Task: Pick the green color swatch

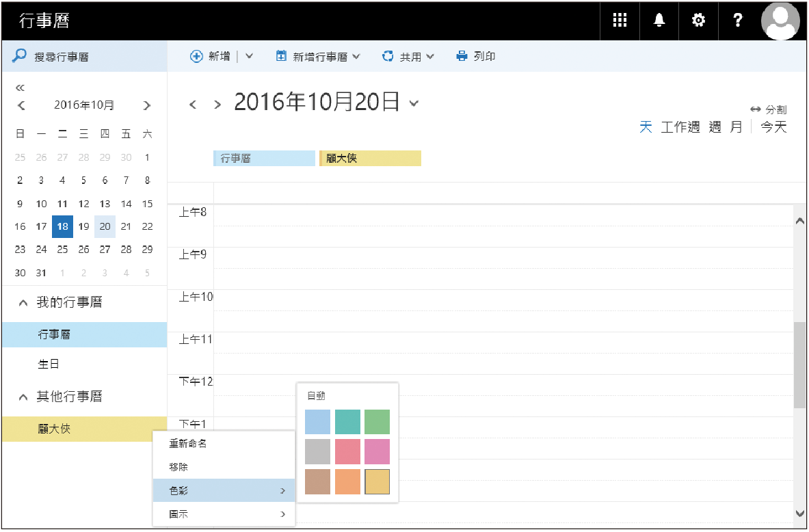Action: click(377, 422)
